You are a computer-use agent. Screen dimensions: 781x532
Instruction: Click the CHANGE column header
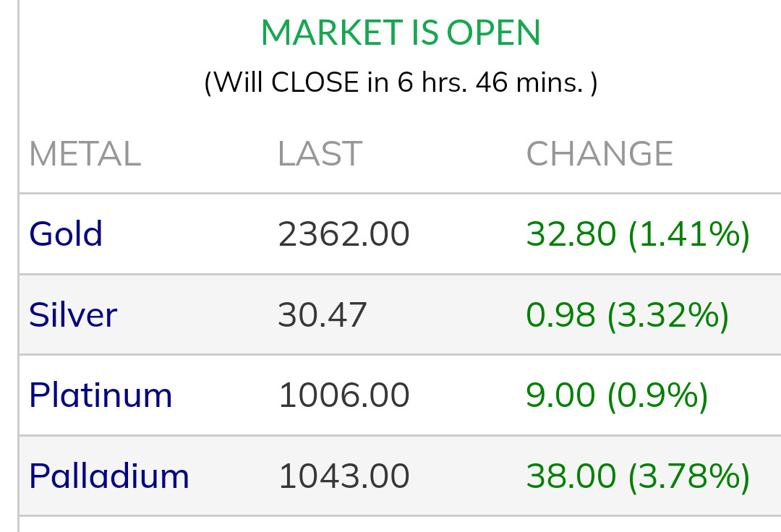[x=599, y=154]
